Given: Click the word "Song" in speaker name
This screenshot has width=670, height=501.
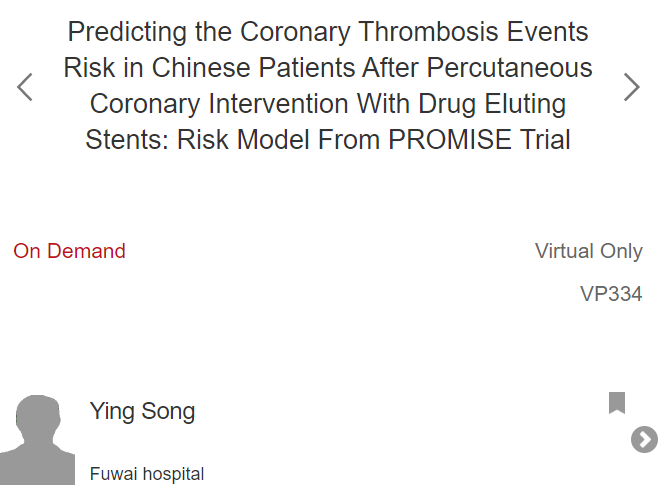Looking at the screenshot, I should tap(168, 411).
